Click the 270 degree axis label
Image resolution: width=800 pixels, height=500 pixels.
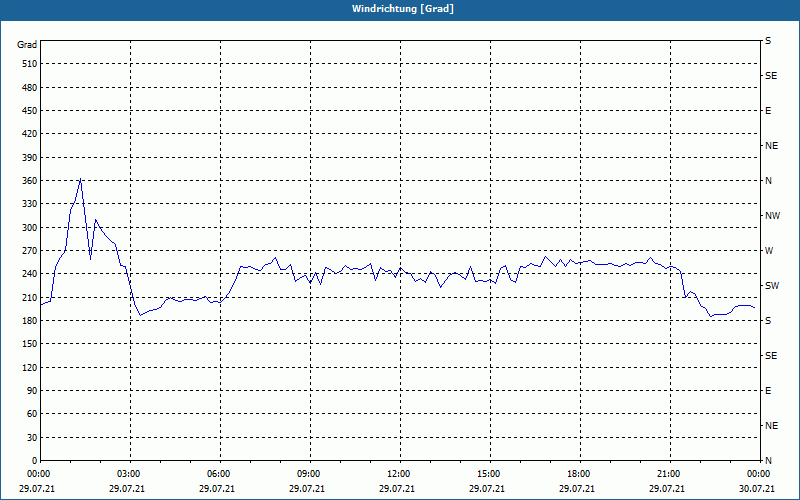30,251
